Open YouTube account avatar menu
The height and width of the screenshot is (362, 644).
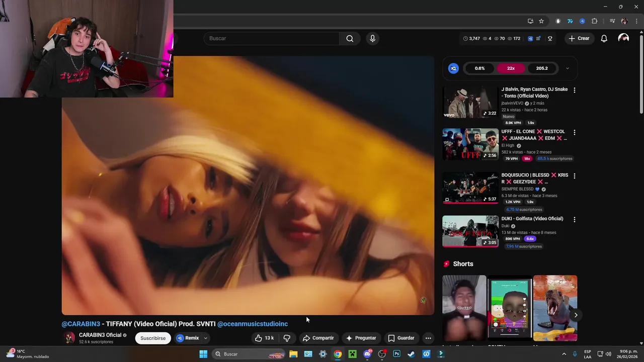[x=623, y=39]
